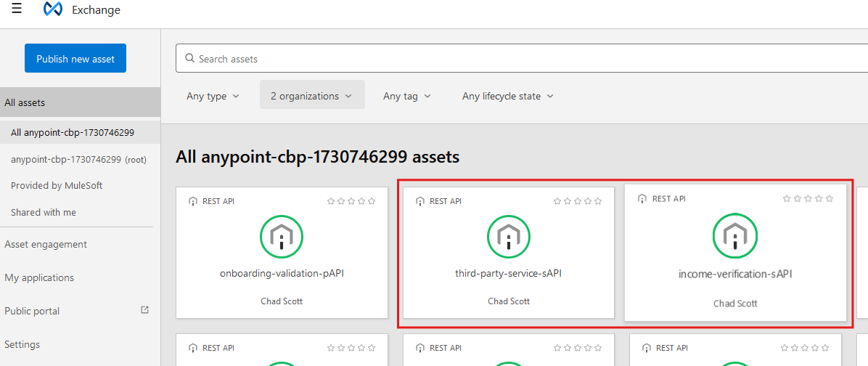Open the Any tag filter dropdown
The width and height of the screenshot is (868, 366).
coord(407,97)
